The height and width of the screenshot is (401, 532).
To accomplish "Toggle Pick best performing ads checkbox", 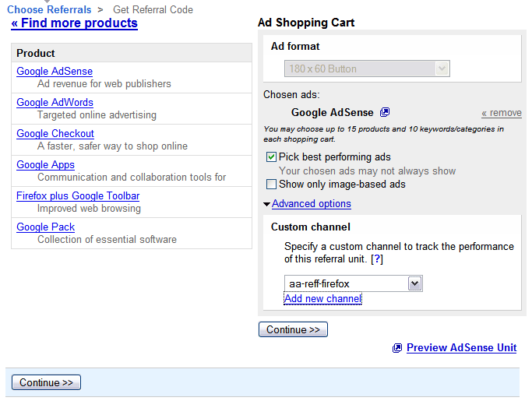I will pos(271,157).
